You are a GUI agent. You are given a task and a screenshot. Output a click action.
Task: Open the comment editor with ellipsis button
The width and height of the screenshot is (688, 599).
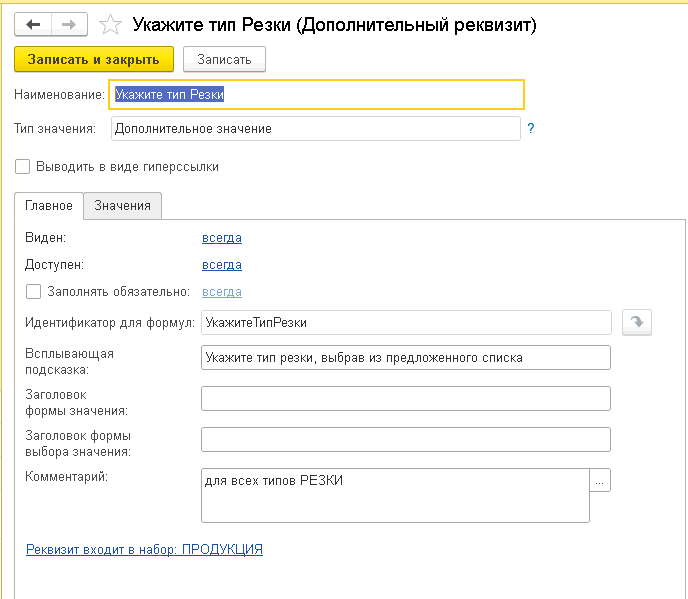(x=600, y=480)
